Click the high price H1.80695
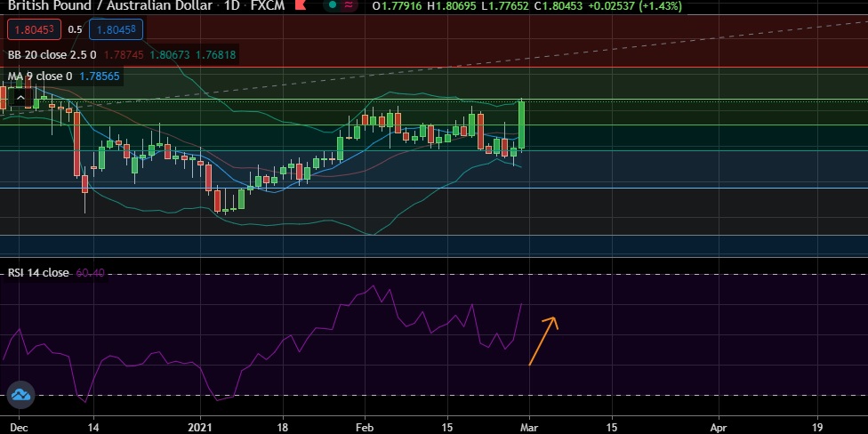 click(451, 6)
